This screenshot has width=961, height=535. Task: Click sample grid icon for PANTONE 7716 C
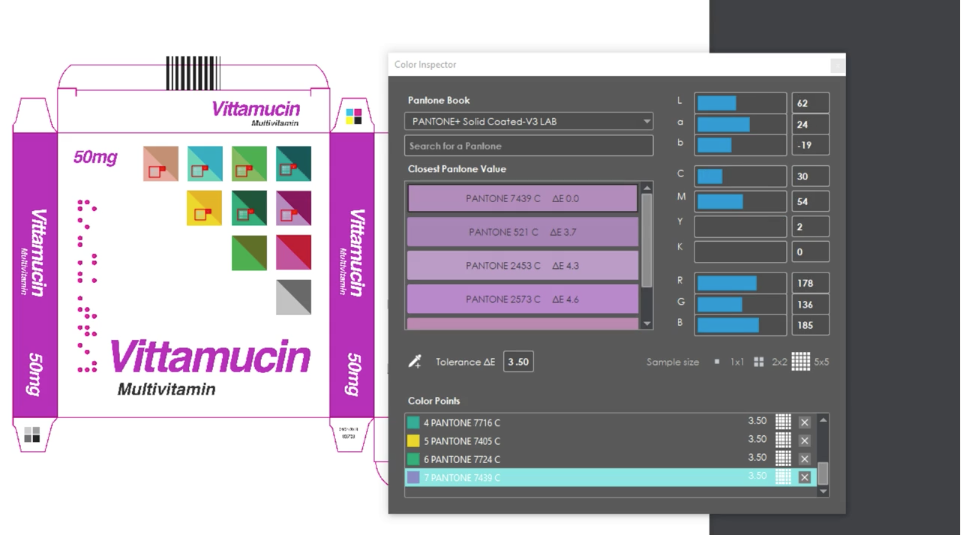tap(783, 422)
